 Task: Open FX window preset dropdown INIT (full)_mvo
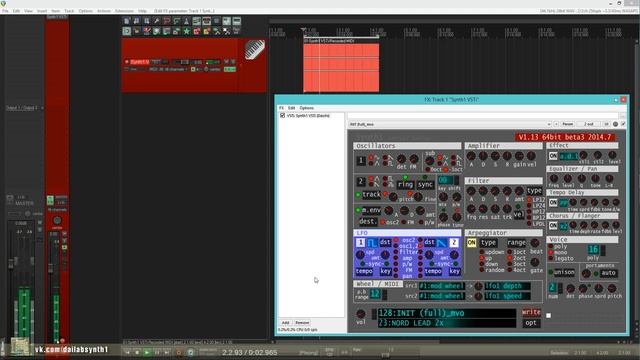(450, 124)
